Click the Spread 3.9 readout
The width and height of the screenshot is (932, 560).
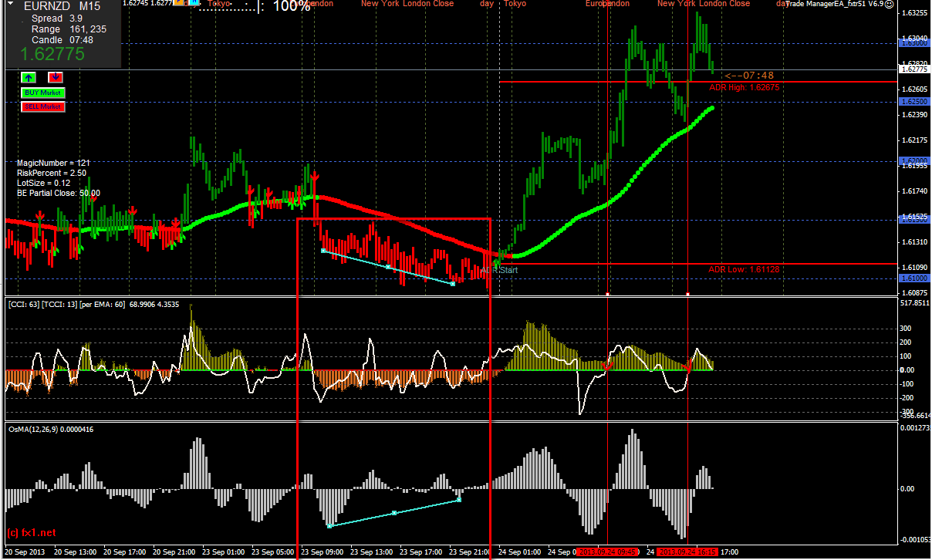(x=58, y=18)
